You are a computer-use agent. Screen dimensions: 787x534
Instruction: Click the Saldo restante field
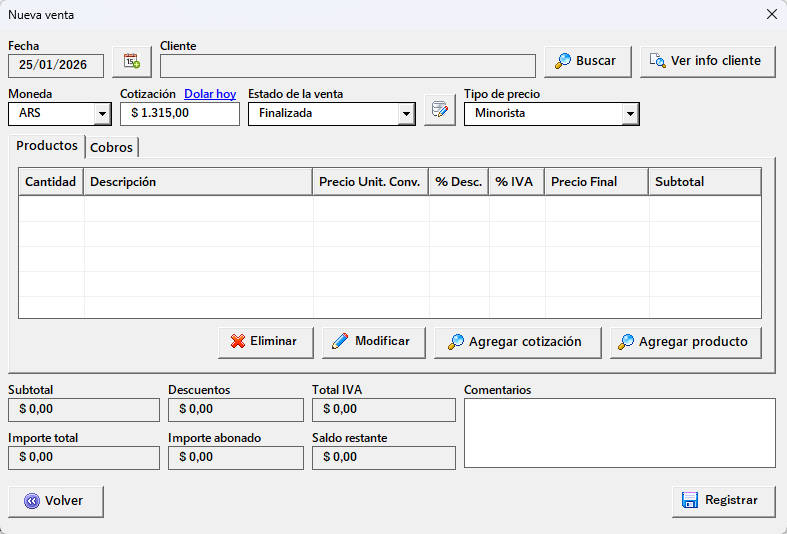tap(384, 458)
